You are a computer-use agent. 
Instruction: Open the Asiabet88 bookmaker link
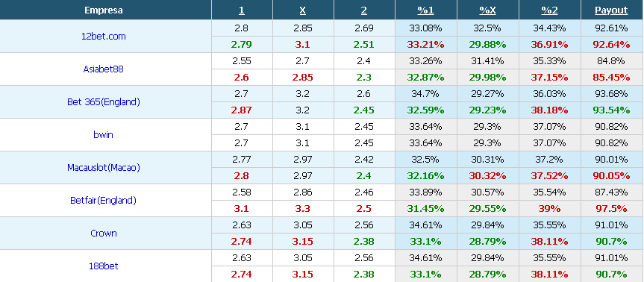click(x=103, y=69)
